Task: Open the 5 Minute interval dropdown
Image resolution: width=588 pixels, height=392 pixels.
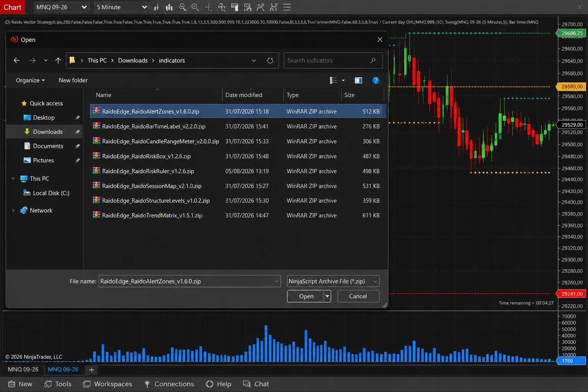Action: click(121, 7)
